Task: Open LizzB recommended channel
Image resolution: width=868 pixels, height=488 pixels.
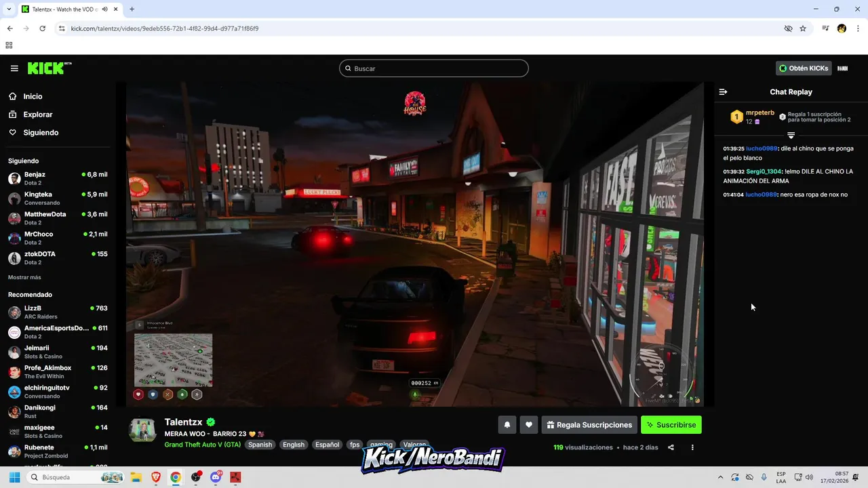Action: coord(58,312)
